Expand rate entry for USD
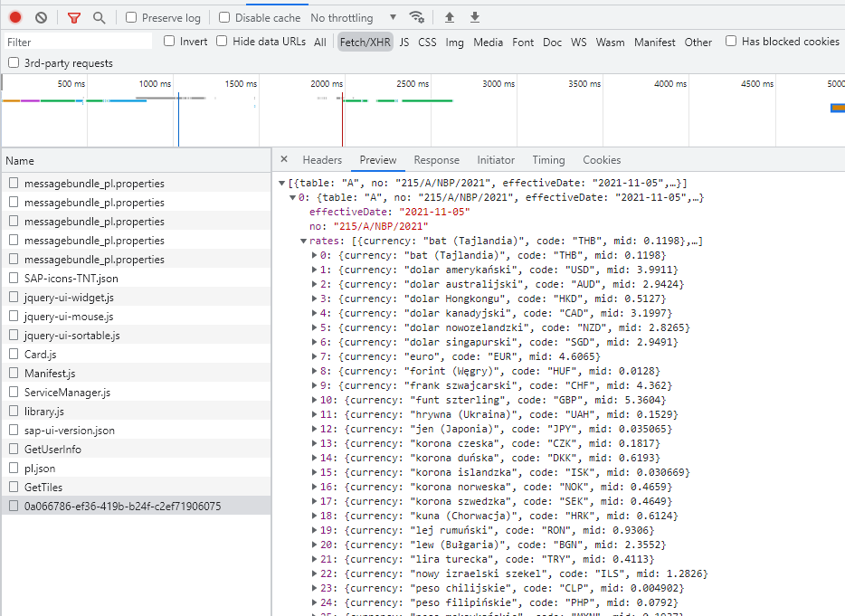845x616 pixels. click(x=314, y=270)
